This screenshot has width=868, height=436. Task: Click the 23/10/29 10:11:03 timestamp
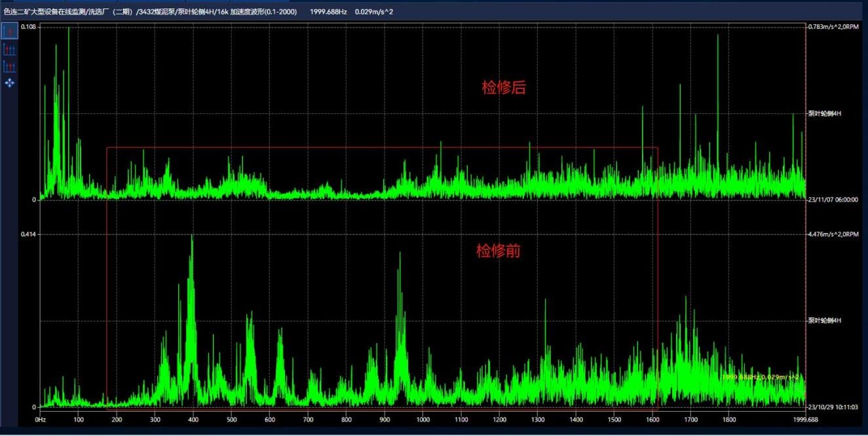point(833,407)
